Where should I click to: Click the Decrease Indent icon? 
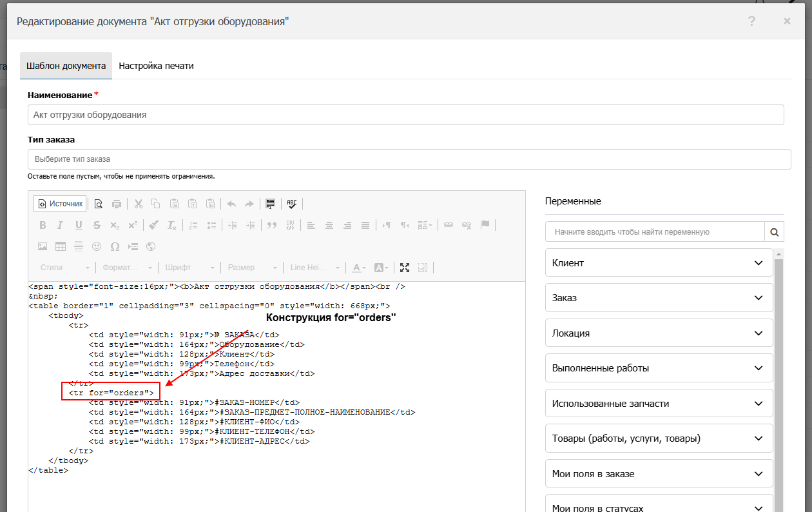click(233, 225)
